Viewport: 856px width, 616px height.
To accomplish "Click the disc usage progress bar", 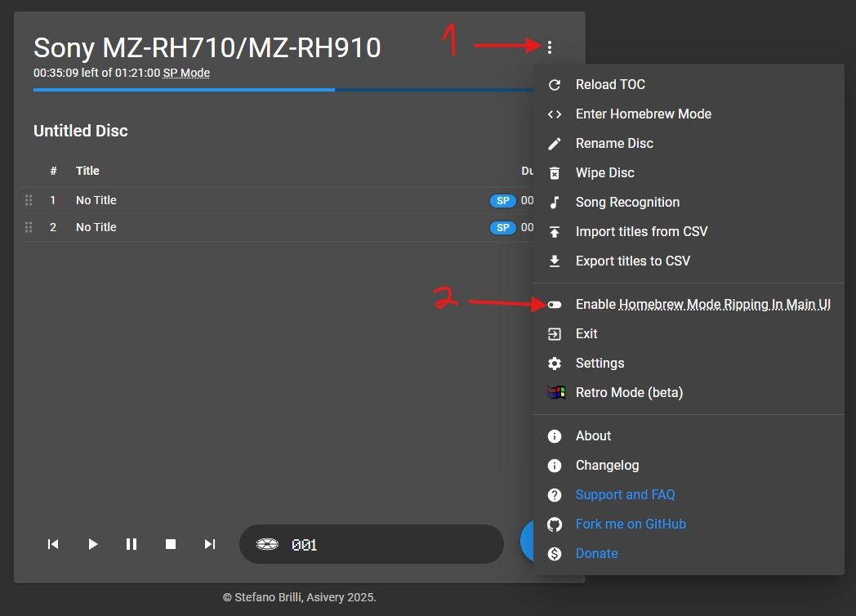I will pyautogui.click(x=283, y=90).
